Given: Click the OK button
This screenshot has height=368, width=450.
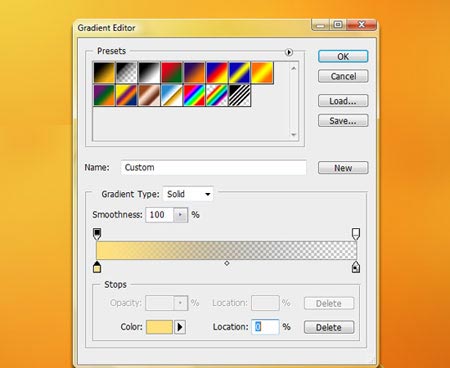Looking at the screenshot, I should pos(343,56).
